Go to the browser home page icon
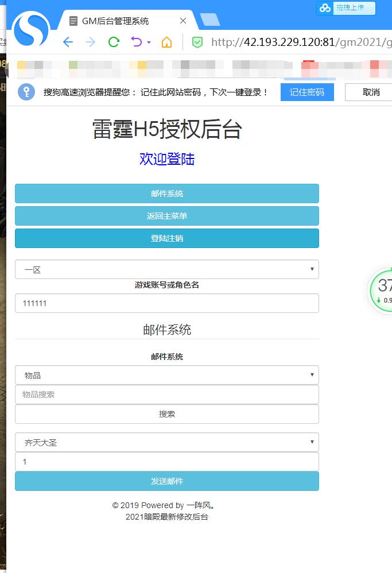The height and width of the screenshot is (573, 392). 166,42
